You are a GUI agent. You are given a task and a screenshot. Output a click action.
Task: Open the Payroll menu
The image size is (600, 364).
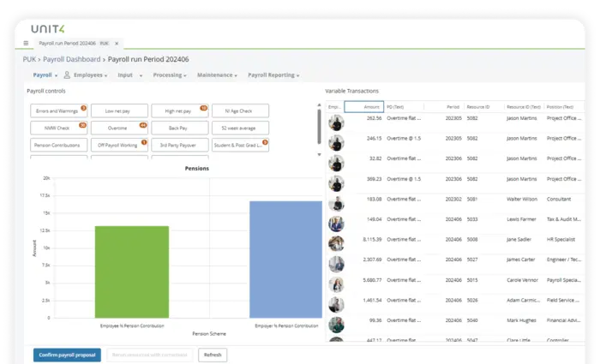click(45, 75)
